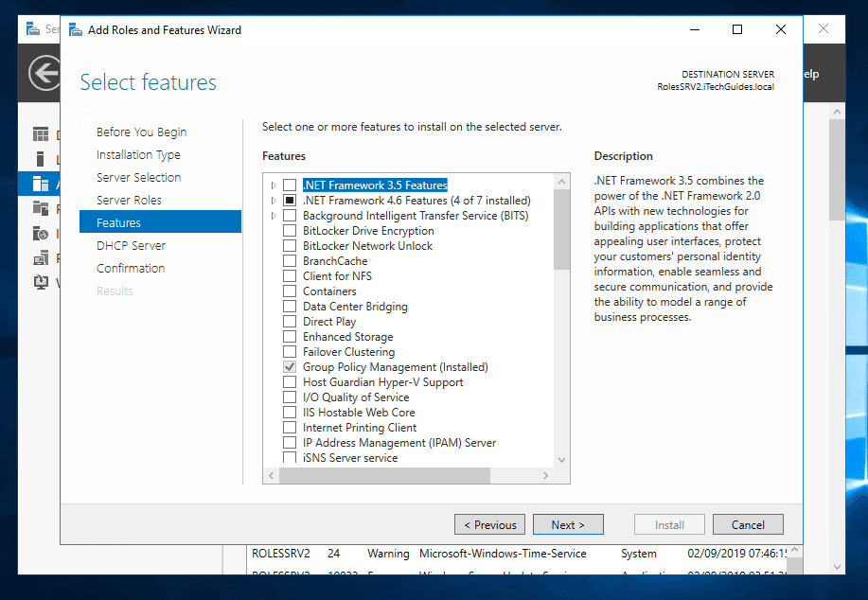Expand the .NET Framework 3.5 Features node

[274, 185]
